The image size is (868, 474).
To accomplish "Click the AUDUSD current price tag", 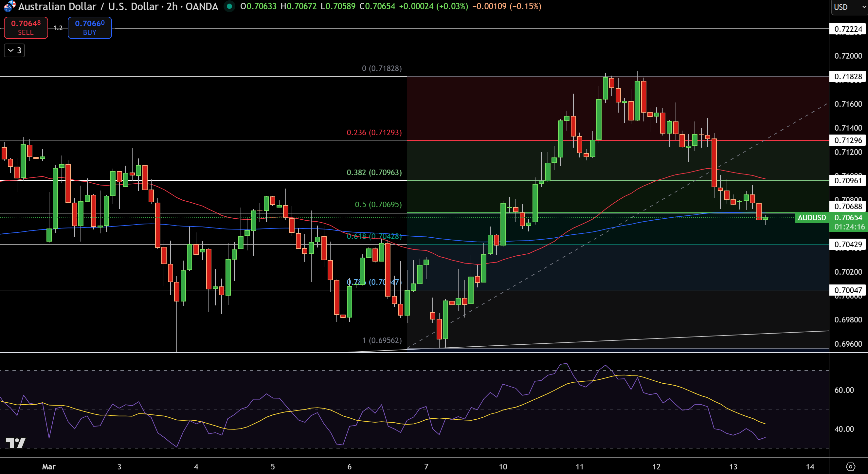I will click(x=811, y=218).
